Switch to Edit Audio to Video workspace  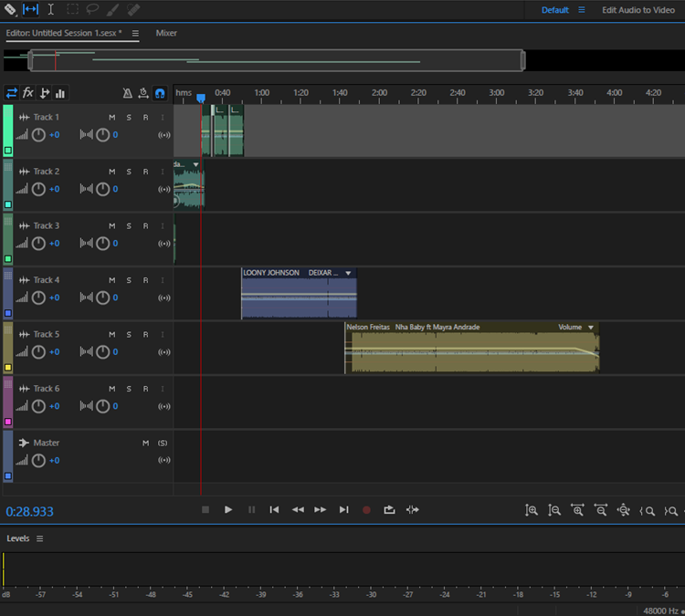pos(638,10)
